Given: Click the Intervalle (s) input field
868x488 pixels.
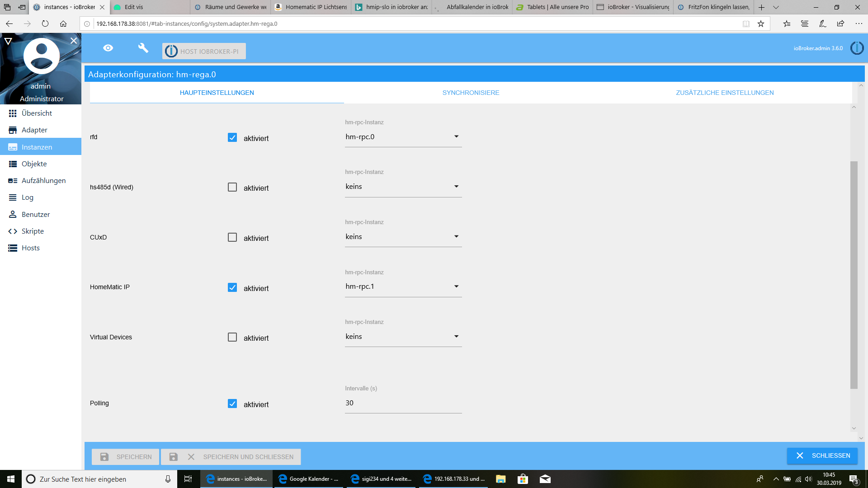Looking at the screenshot, I should tap(403, 403).
